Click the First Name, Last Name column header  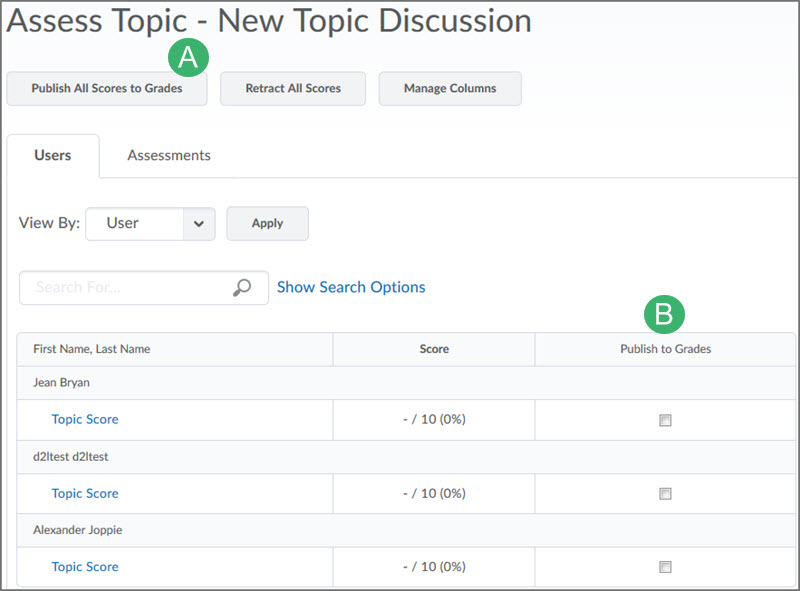pyautogui.click(x=93, y=349)
